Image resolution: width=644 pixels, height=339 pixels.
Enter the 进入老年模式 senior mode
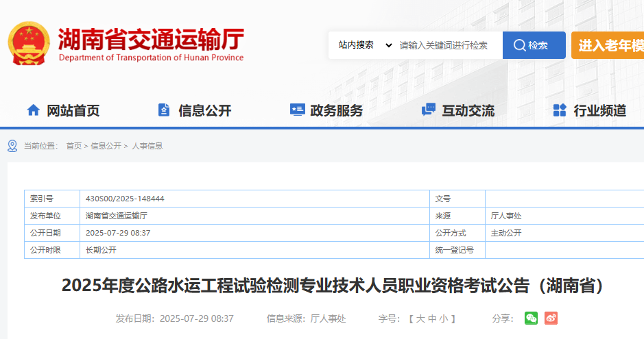(x=608, y=45)
